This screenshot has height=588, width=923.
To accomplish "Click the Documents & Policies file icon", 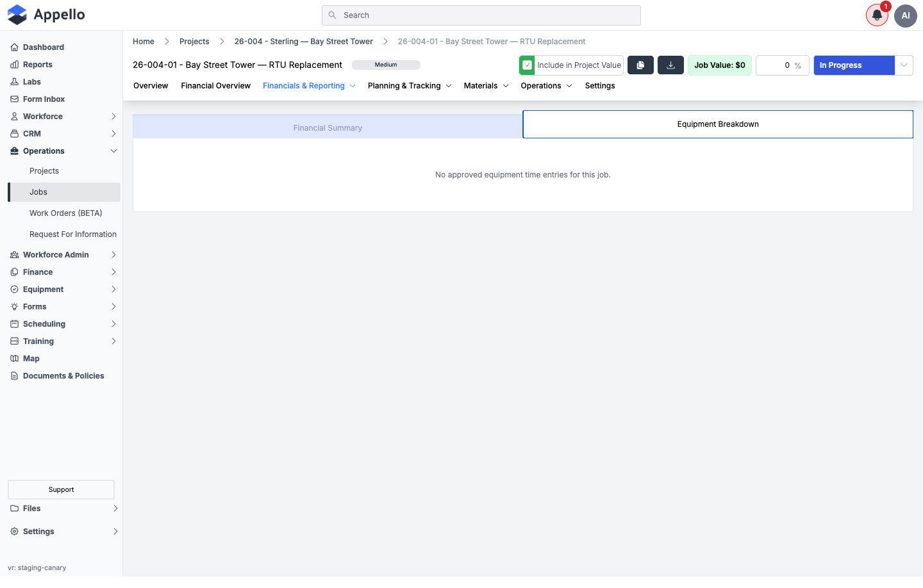I will click(x=14, y=376).
